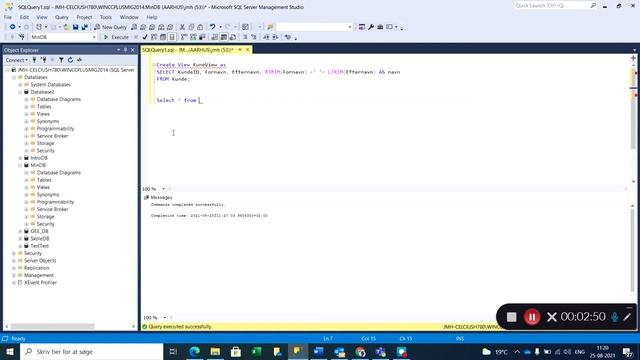The image size is (640, 360).
Task: Collapse the Database2 node
Action: 20,92
